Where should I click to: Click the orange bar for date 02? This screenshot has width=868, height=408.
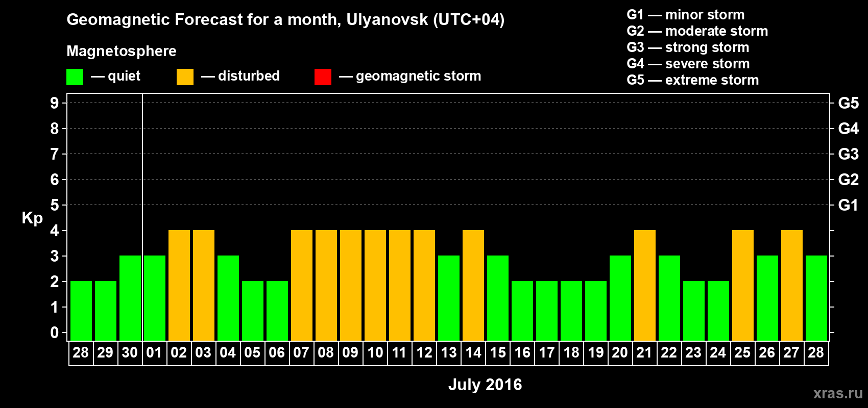179,285
